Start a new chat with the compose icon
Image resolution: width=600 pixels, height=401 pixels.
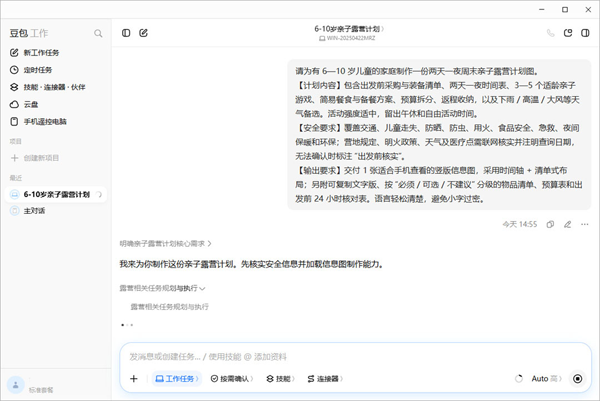143,33
